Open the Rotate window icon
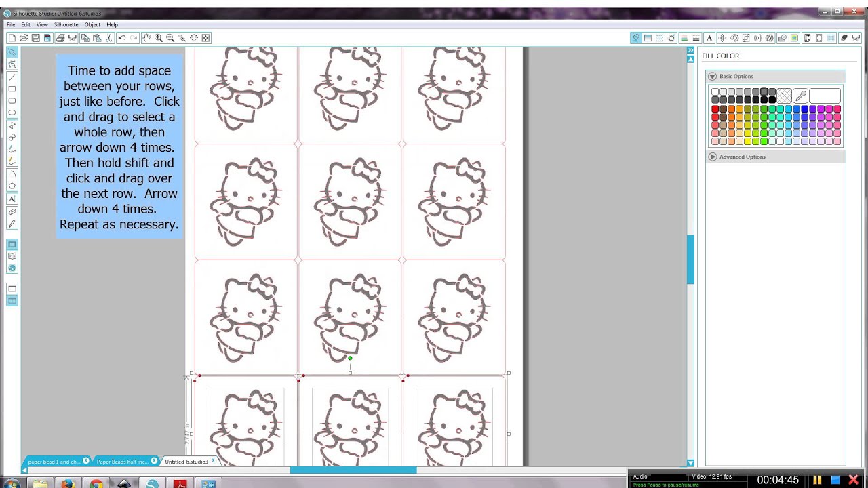Viewport: 868px width, 488px height. (734, 38)
